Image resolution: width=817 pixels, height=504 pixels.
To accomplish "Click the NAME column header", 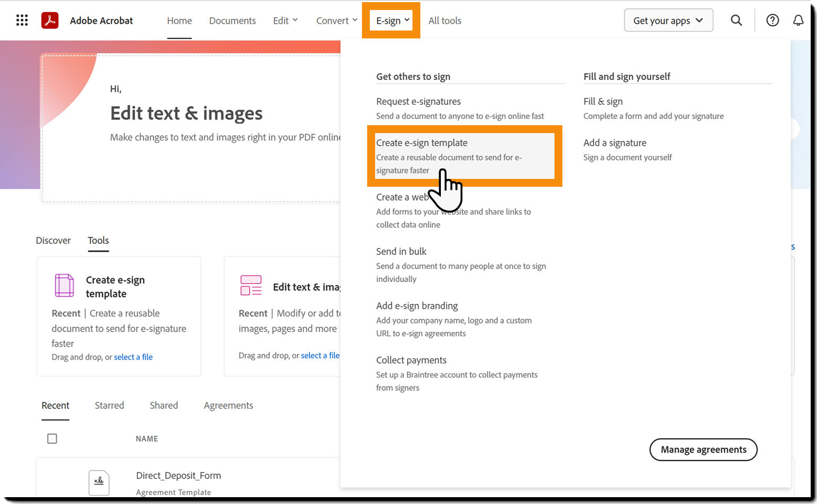I will pyautogui.click(x=147, y=439).
